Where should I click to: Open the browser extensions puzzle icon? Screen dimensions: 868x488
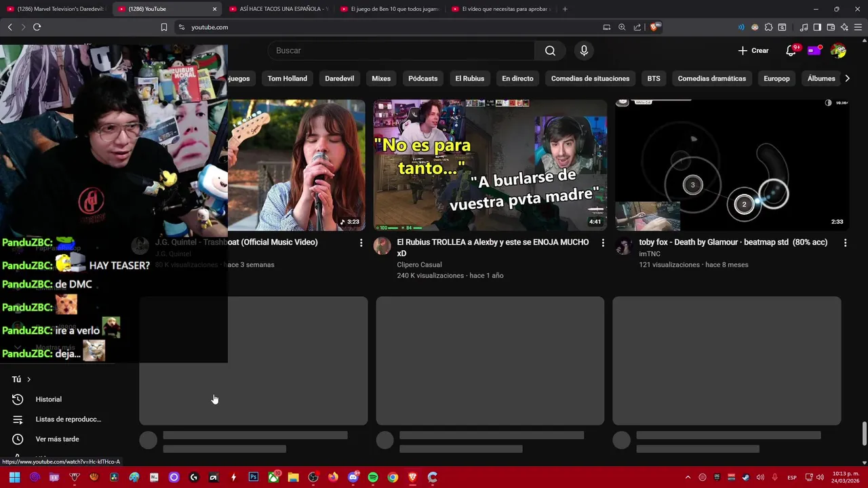(768, 27)
